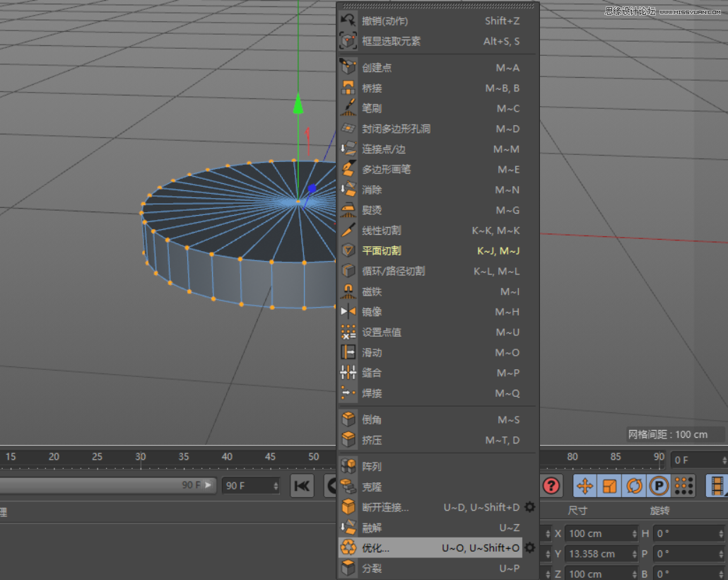The width and height of the screenshot is (728, 580).
Task: Toggle the four-arrow position lock
Action: tap(585, 486)
